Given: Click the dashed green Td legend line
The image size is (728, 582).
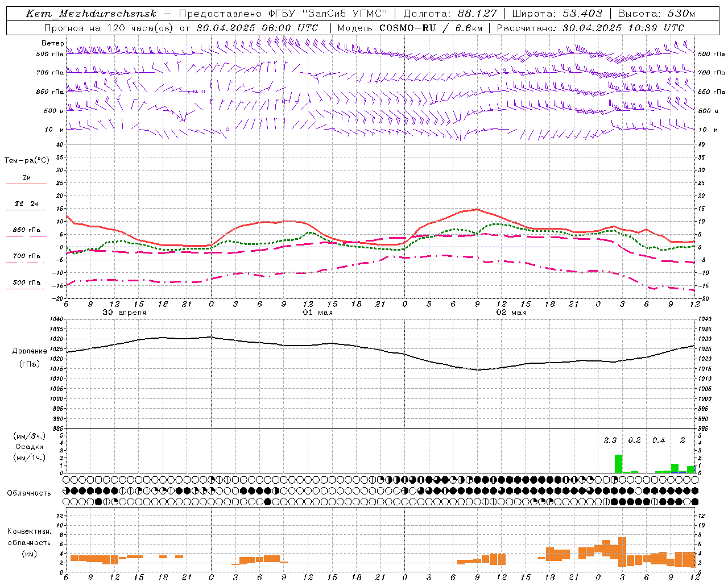Looking at the screenshot, I should pos(25,210).
